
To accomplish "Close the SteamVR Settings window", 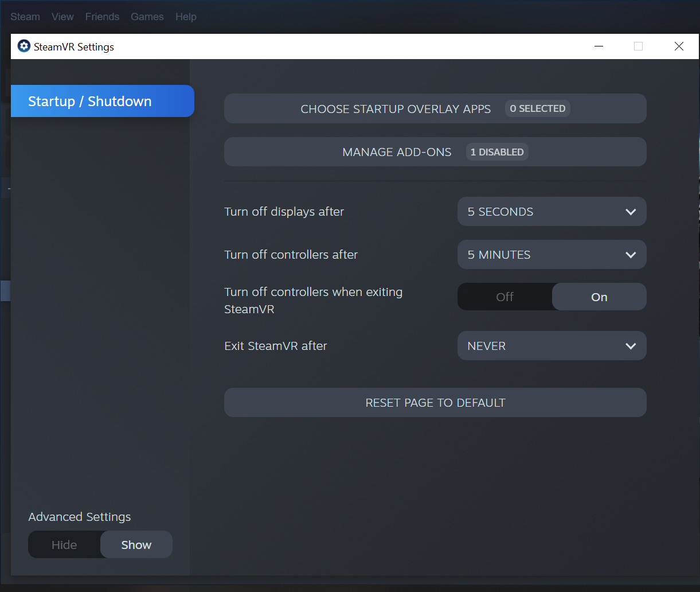I will point(679,46).
